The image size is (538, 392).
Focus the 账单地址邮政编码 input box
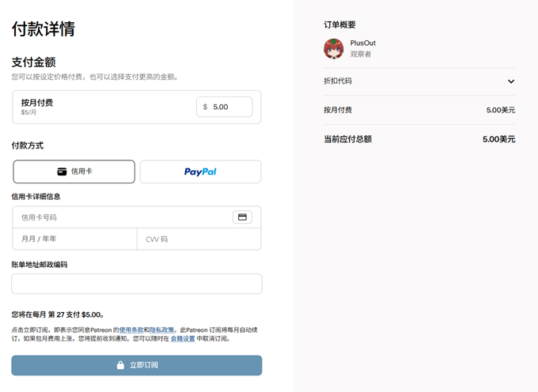tap(136, 284)
